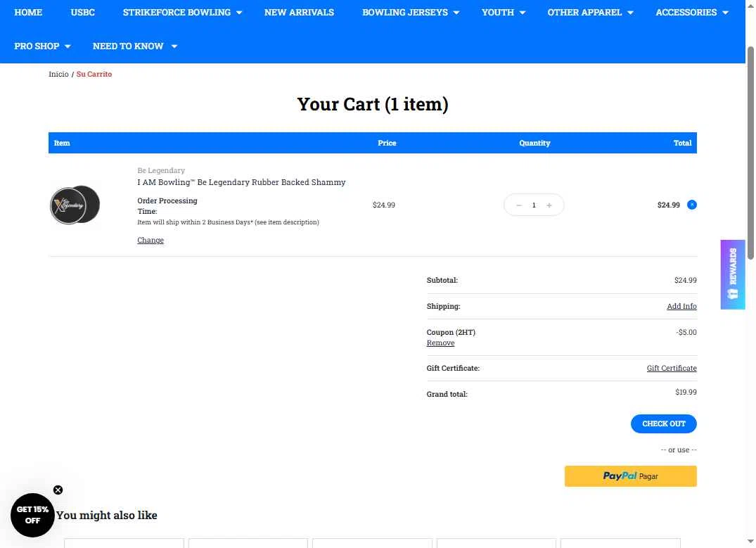This screenshot has width=756, height=548.
Task: Click the quantity field showing 1
Action: pos(534,205)
